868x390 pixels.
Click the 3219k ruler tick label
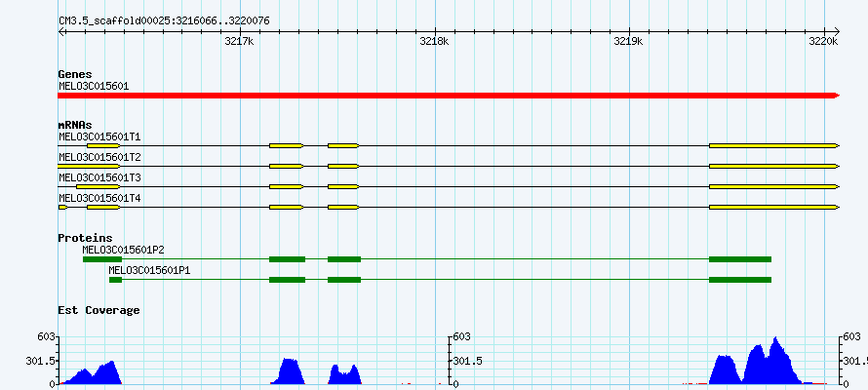click(x=629, y=41)
